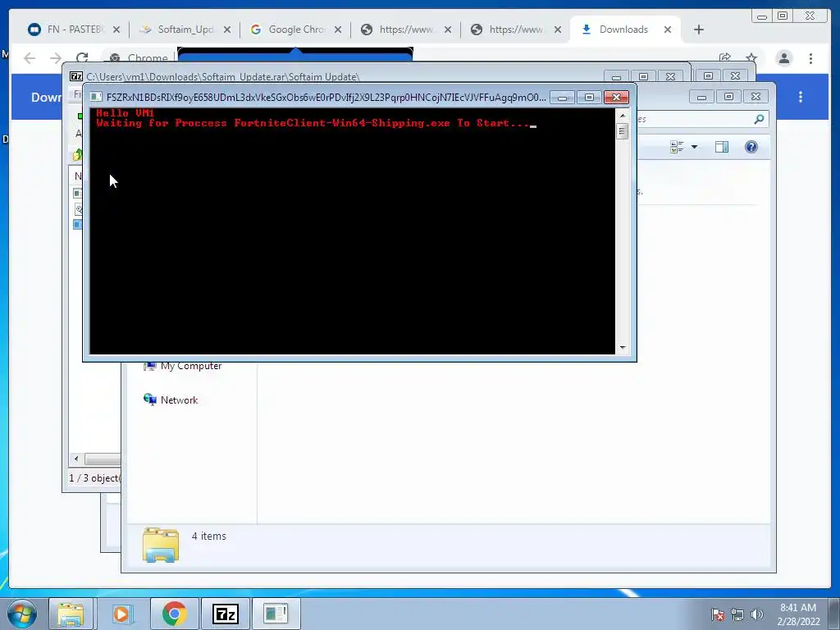The width and height of the screenshot is (840, 630).
Task: Change the Explorer view icon
Action: [x=677, y=147]
